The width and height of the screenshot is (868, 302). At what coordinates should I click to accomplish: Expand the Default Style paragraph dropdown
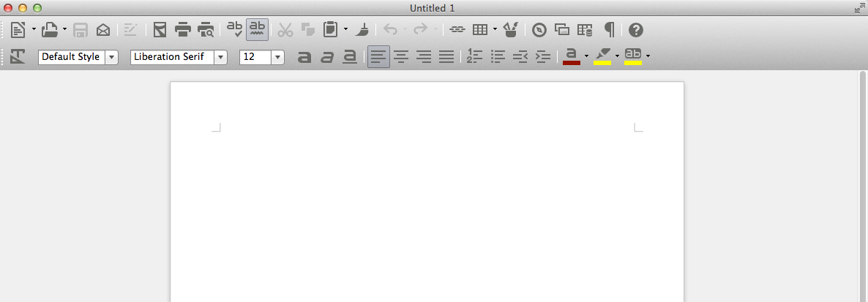112,57
